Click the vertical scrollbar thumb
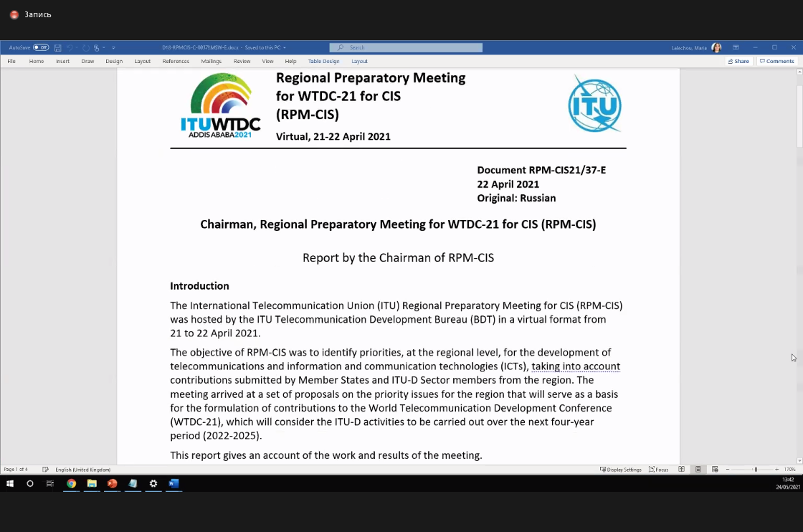The height and width of the screenshot is (532, 803). click(799, 118)
